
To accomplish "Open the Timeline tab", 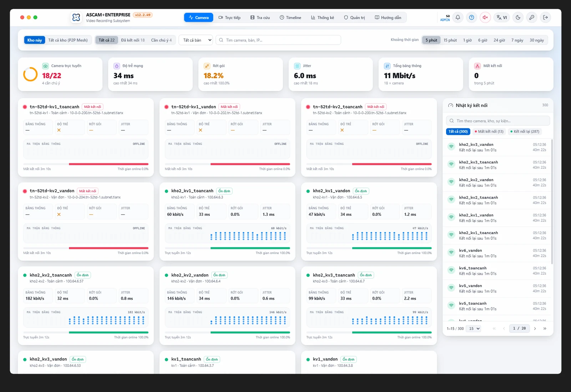I will pos(290,17).
